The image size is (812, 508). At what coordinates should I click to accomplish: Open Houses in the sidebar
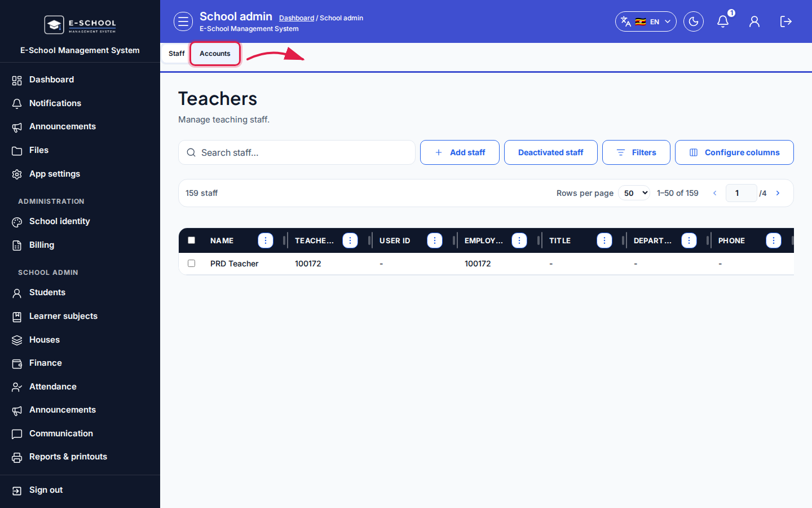click(x=80, y=340)
